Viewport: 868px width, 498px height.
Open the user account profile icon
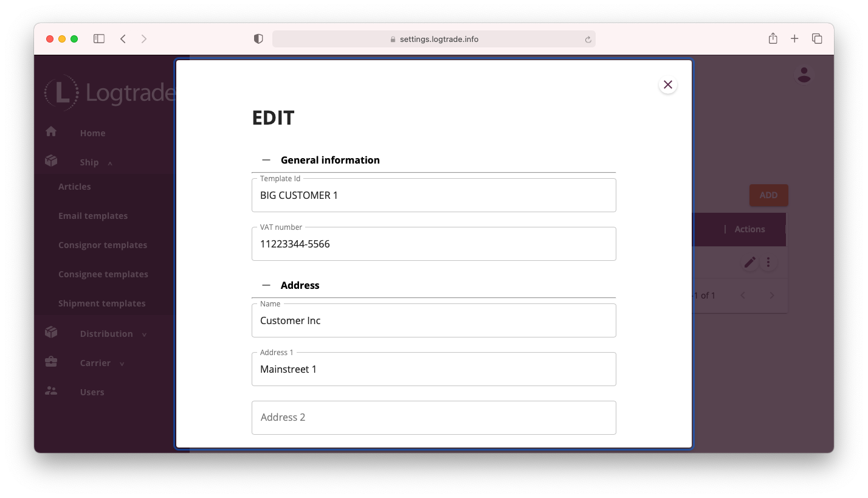click(804, 75)
